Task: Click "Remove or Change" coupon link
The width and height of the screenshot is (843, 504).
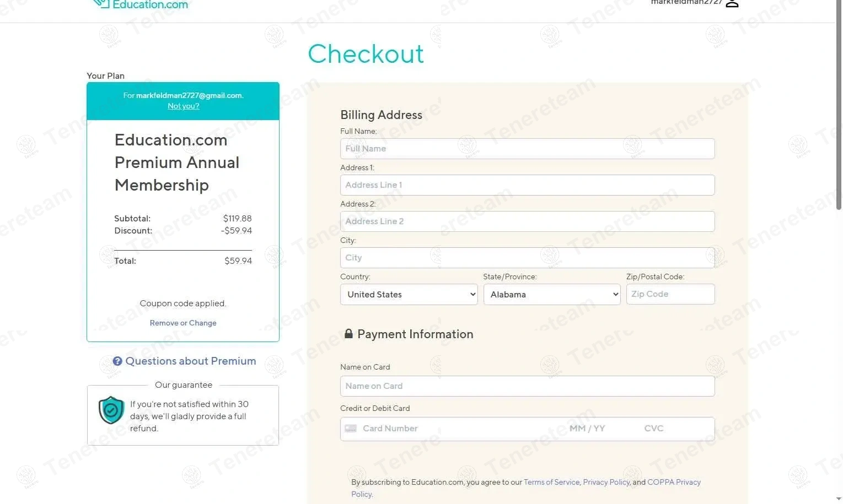Action: click(183, 323)
